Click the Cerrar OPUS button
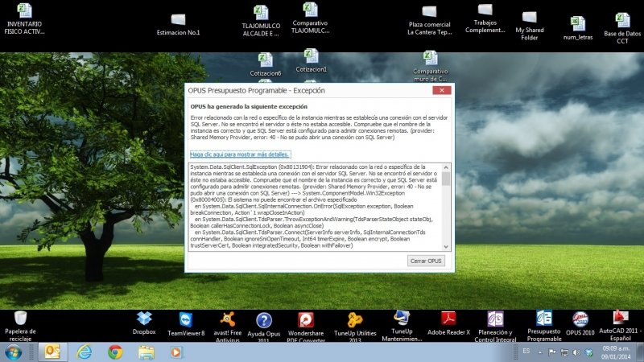 [426, 261]
